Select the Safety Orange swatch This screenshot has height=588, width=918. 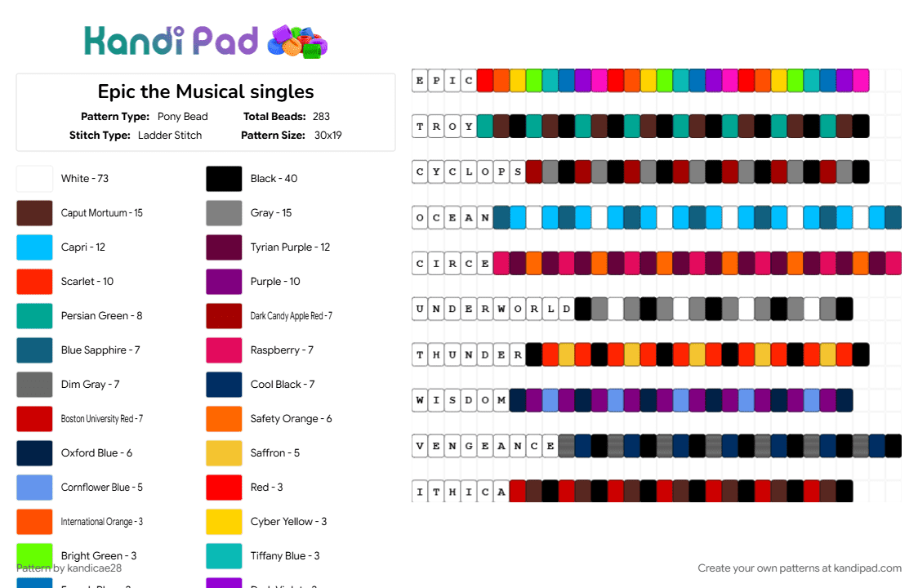point(224,419)
